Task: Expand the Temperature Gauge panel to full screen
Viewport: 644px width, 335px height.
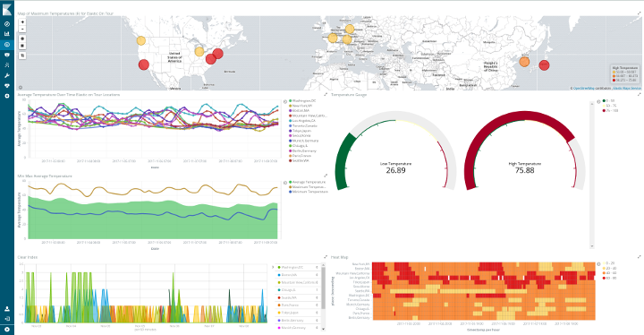Action: 639,95
